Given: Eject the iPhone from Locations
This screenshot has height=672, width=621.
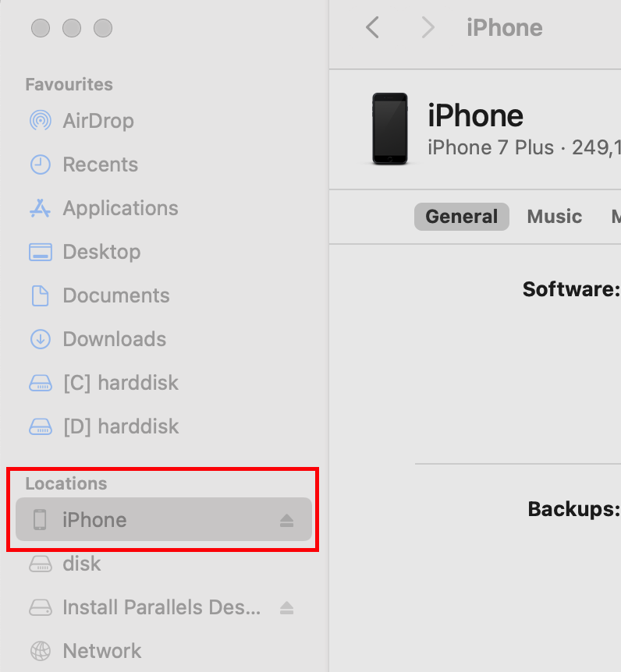Looking at the screenshot, I should tap(286, 520).
